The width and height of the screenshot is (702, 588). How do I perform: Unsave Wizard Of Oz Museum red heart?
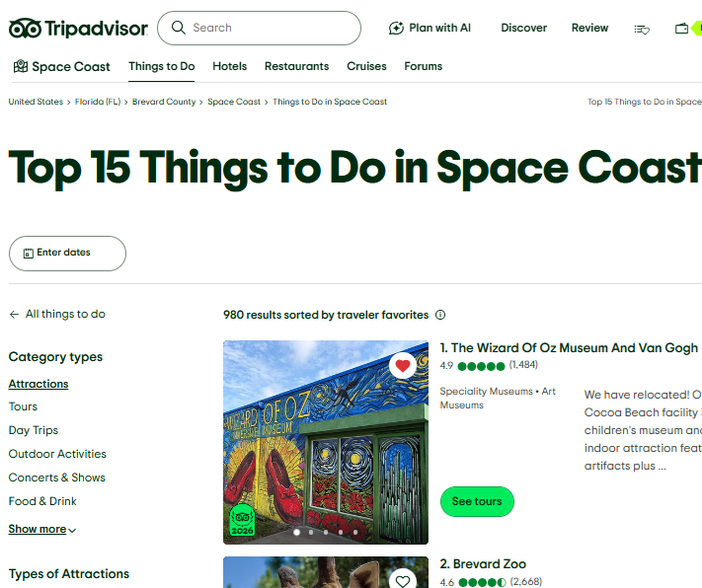(403, 366)
